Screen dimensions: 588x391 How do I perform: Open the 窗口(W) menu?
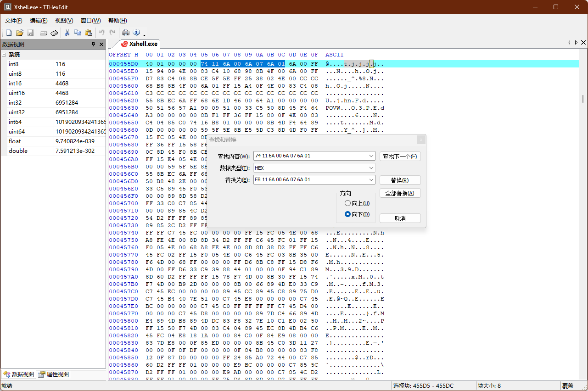[90, 21]
